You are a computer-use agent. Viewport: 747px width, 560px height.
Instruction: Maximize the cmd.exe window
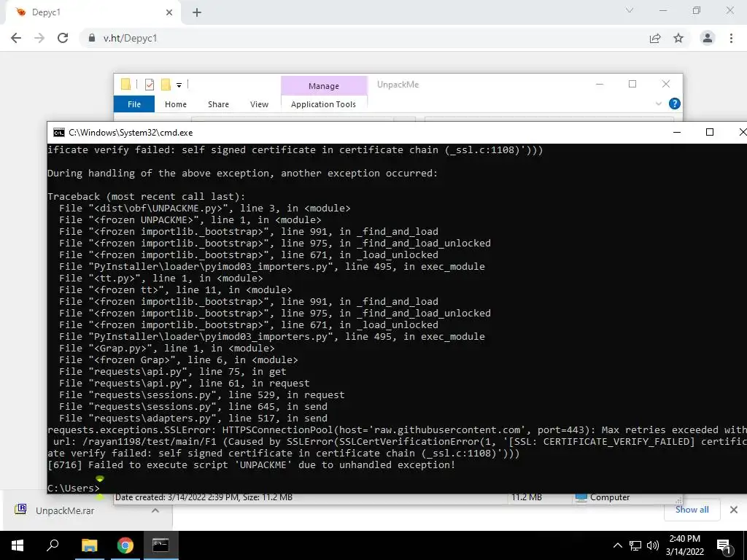pyautogui.click(x=709, y=133)
